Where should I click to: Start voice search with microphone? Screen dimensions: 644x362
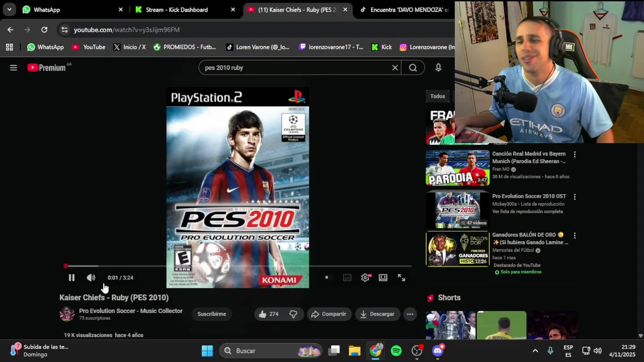click(438, 67)
